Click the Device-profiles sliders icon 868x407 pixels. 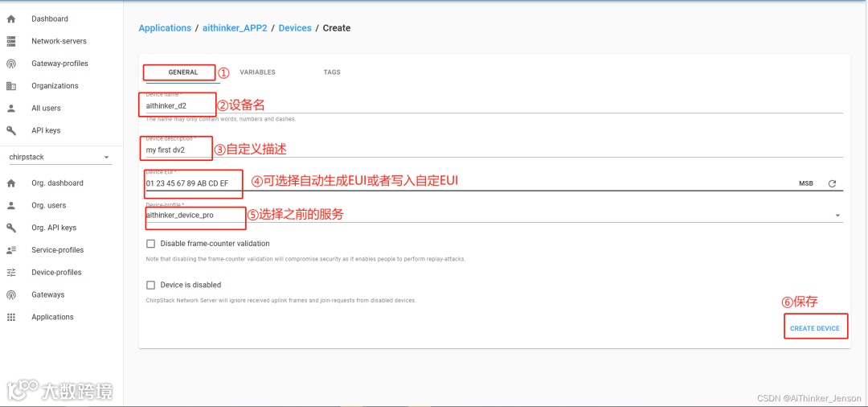[x=11, y=273]
